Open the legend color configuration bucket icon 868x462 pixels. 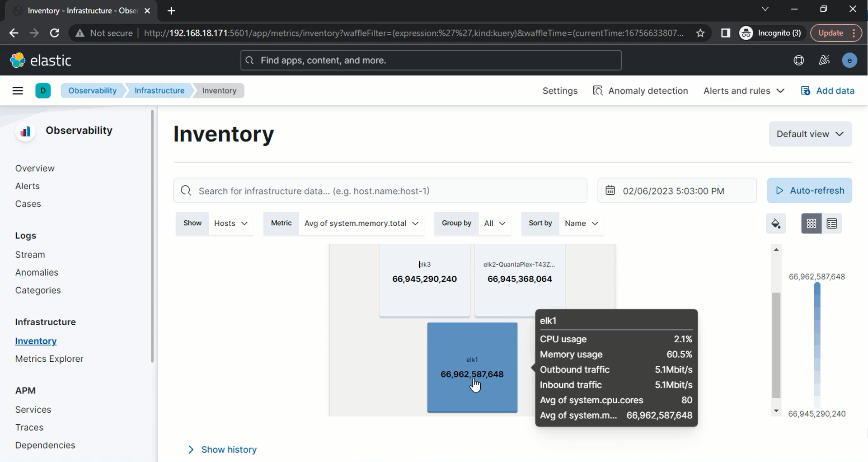pos(776,223)
